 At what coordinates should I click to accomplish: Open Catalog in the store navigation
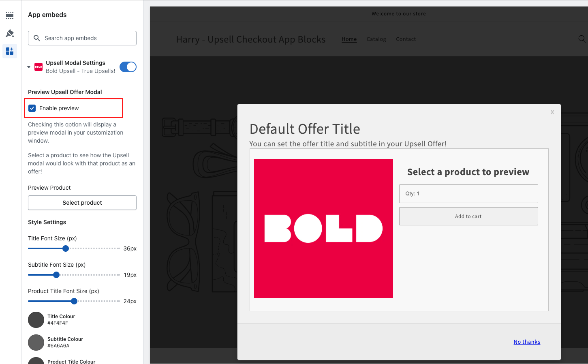click(x=376, y=39)
